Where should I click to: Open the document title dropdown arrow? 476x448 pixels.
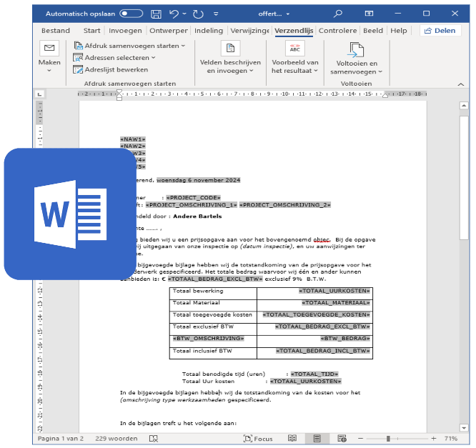click(x=288, y=14)
